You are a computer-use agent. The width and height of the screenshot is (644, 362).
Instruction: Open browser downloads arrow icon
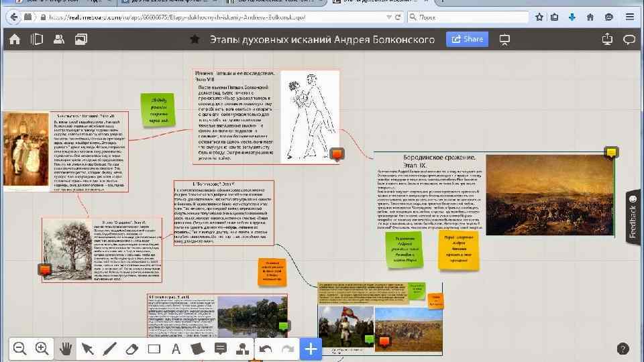point(572,17)
